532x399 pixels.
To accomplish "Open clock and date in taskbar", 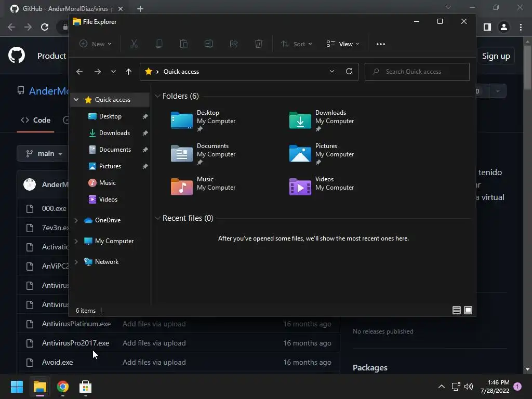I will [495, 387].
